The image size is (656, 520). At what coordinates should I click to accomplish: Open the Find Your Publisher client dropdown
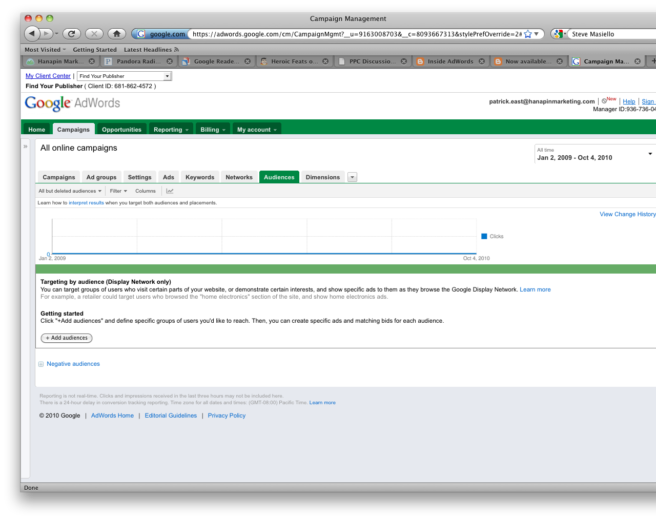124,76
